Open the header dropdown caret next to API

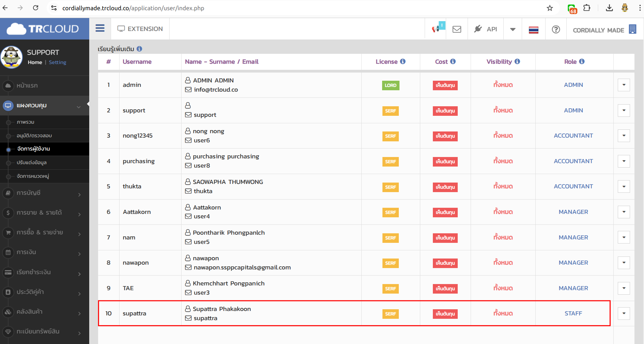(513, 29)
